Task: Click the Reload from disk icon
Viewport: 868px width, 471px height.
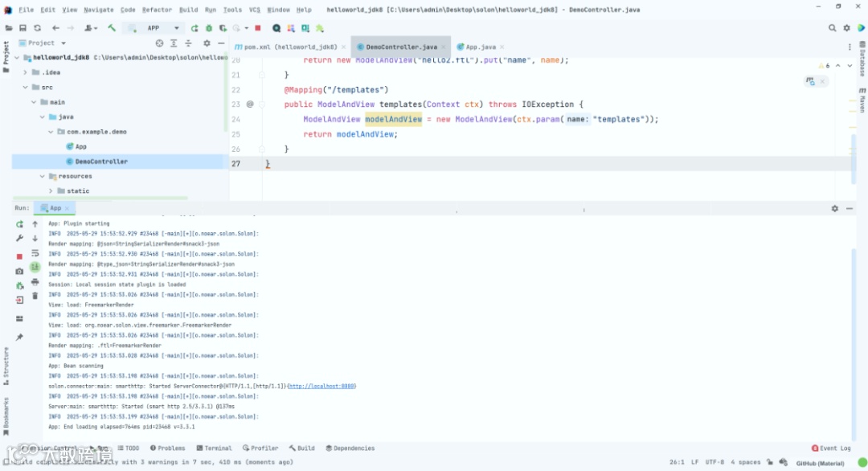Action: tap(37, 28)
